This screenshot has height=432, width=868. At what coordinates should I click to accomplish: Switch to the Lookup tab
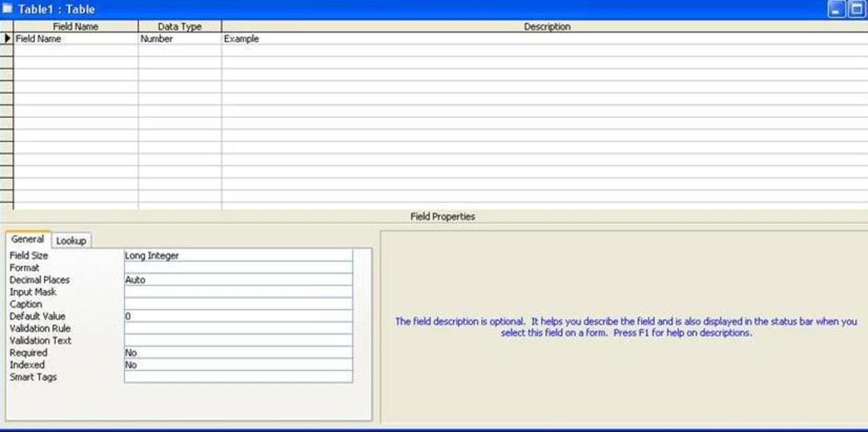[71, 240]
